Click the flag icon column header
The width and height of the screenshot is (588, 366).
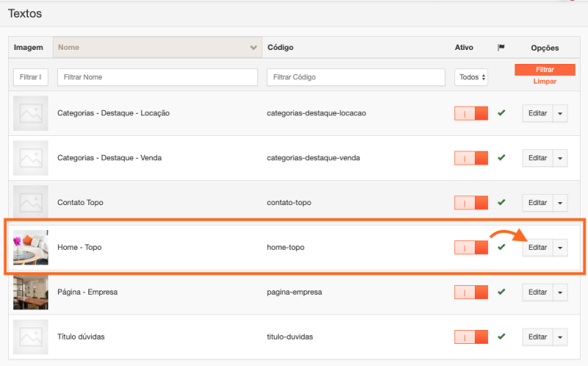click(x=501, y=48)
